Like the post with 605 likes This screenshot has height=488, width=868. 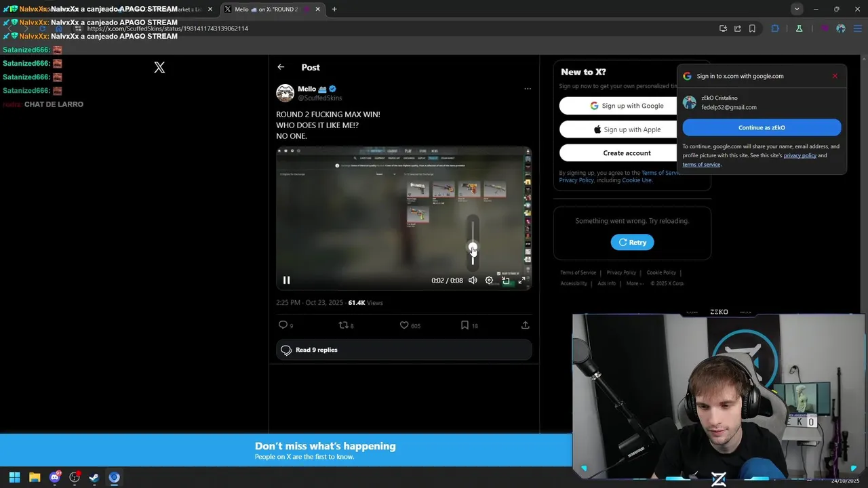[x=410, y=325]
